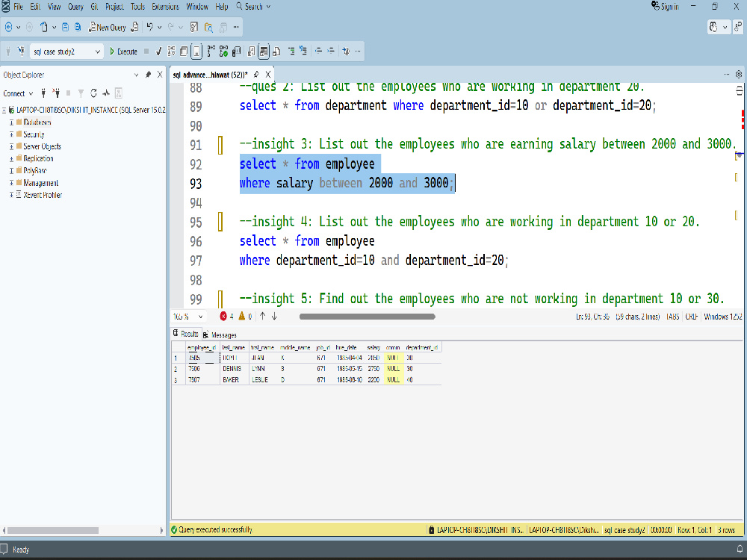
Task: Click CRLF in the editor status bar
Action: pos(692,317)
